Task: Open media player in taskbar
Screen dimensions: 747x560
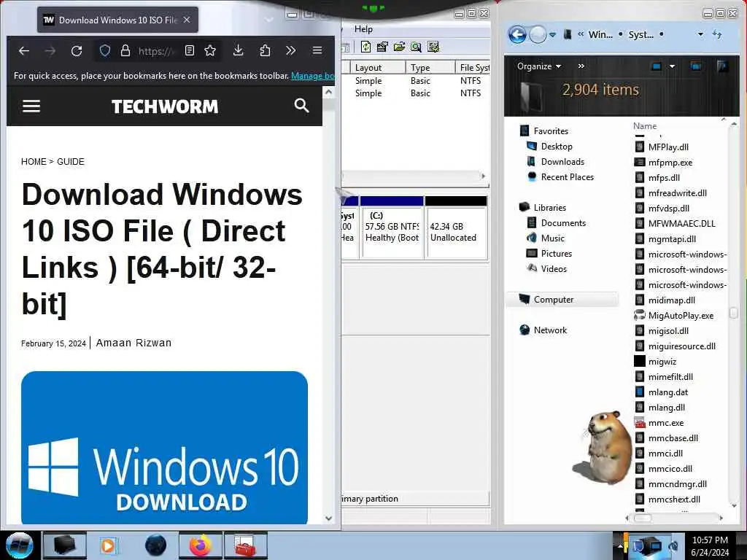Action: 108,545
